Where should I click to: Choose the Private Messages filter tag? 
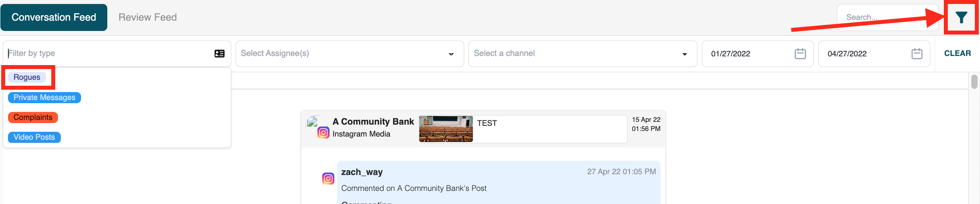pyautogui.click(x=44, y=98)
